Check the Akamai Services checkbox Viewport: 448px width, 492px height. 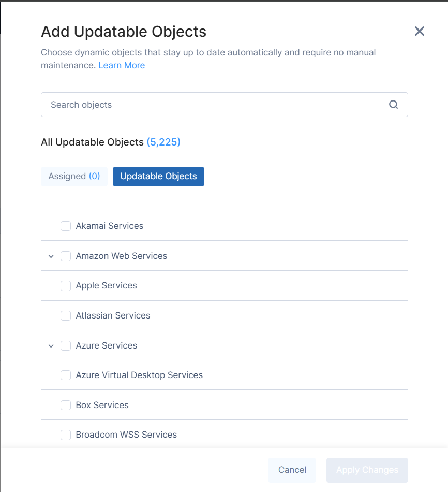66,226
